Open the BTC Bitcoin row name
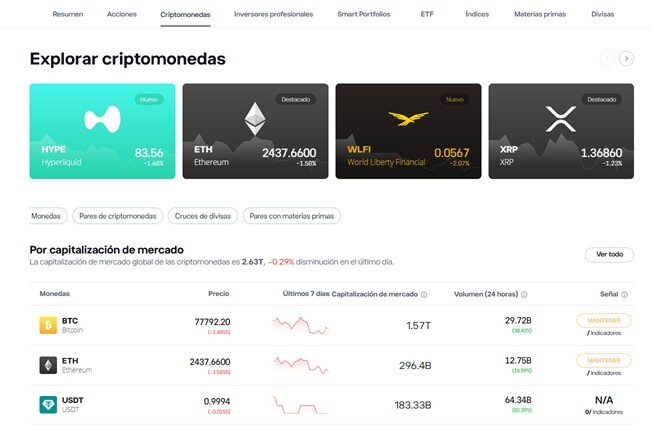The width and height of the screenshot is (651, 426). [72, 325]
